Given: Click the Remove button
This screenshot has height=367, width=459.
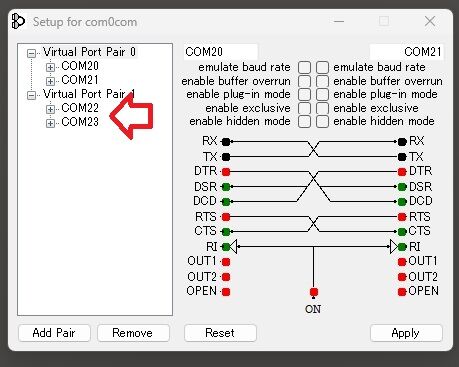Looking at the screenshot, I should coord(133,333).
